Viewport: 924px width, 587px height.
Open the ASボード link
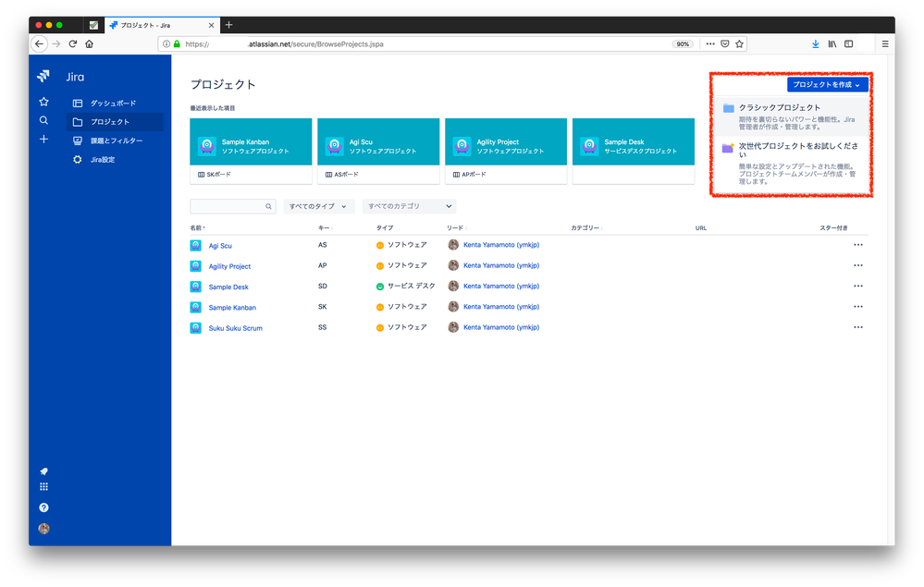[x=342, y=175]
